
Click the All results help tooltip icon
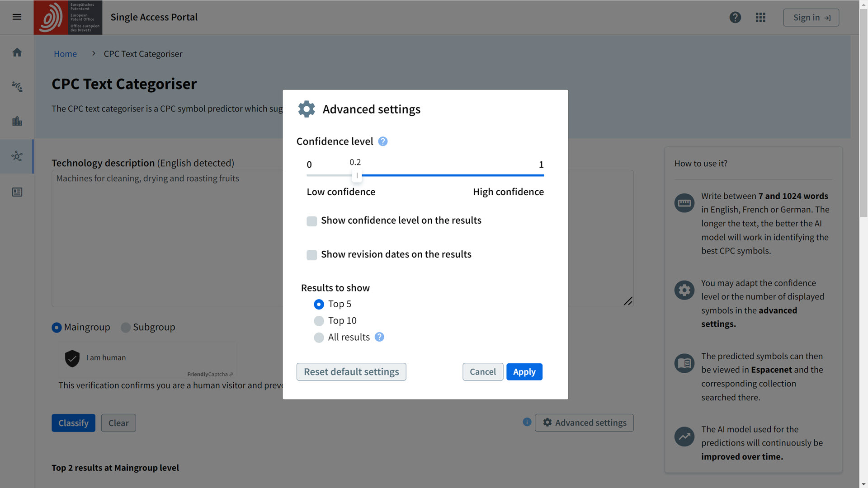point(379,337)
